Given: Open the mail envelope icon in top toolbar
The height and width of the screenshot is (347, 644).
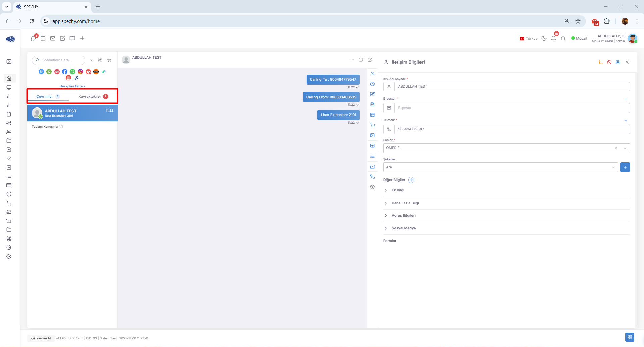Looking at the screenshot, I should [x=53, y=38].
